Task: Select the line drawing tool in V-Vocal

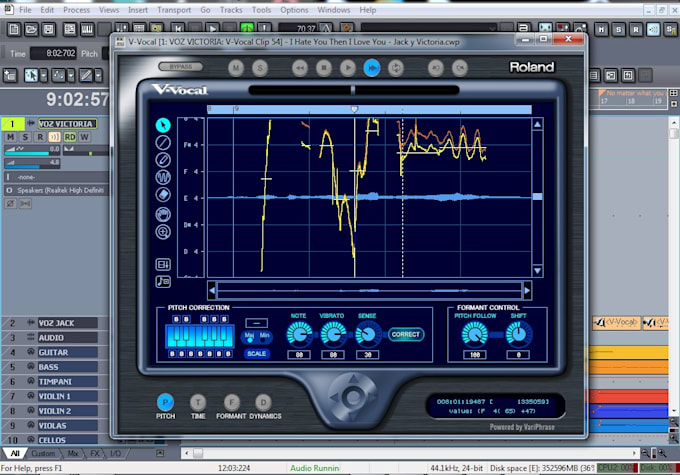Action: point(163,143)
